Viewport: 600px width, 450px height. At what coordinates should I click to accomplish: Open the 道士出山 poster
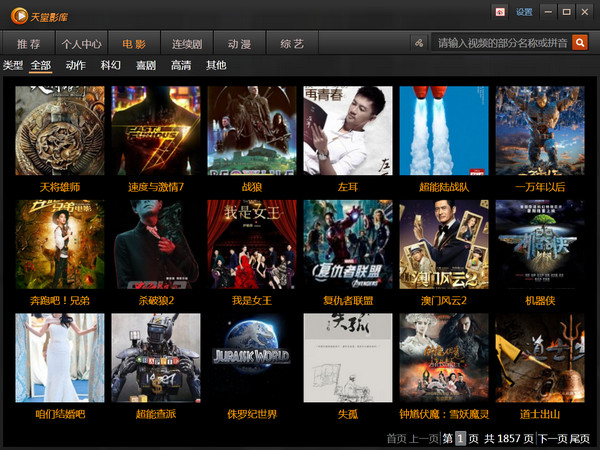point(540,358)
